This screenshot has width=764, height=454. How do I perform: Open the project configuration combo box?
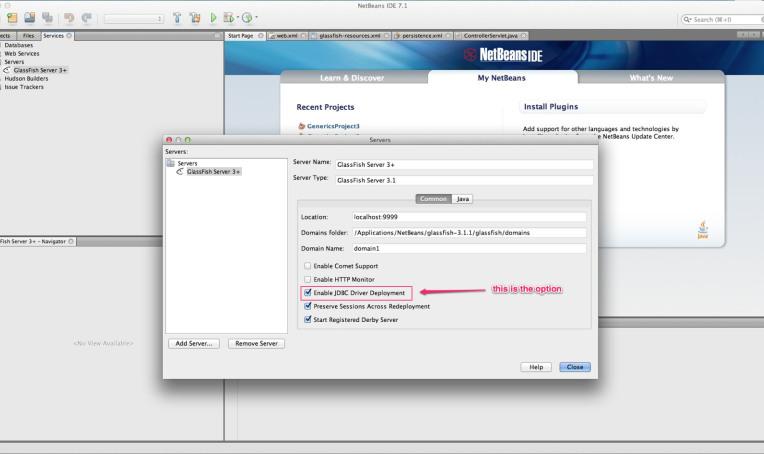[x=134, y=19]
